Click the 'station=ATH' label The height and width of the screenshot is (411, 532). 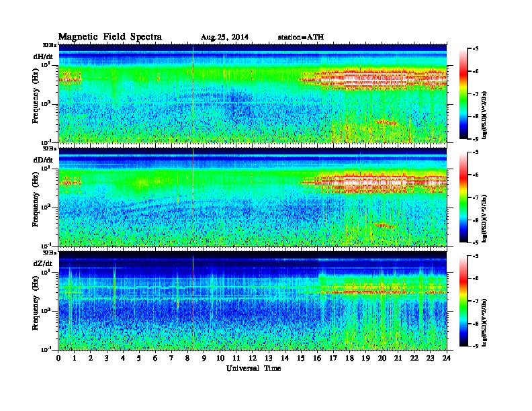(x=301, y=38)
